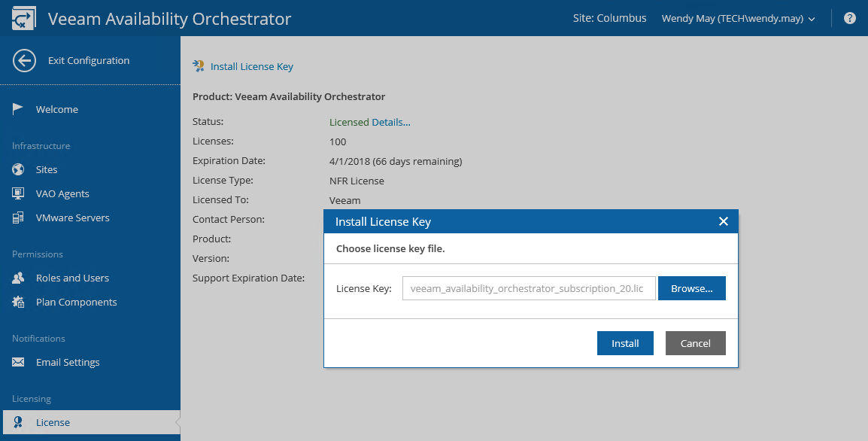This screenshot has height=441, width=868.
Task: Click the Contact Person label
Action: click(x=229, y=220)
